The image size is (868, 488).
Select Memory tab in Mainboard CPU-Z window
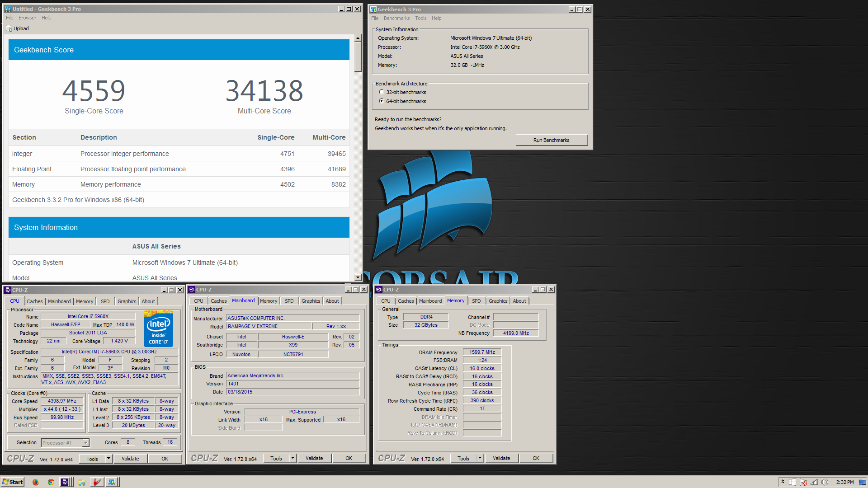269,301
